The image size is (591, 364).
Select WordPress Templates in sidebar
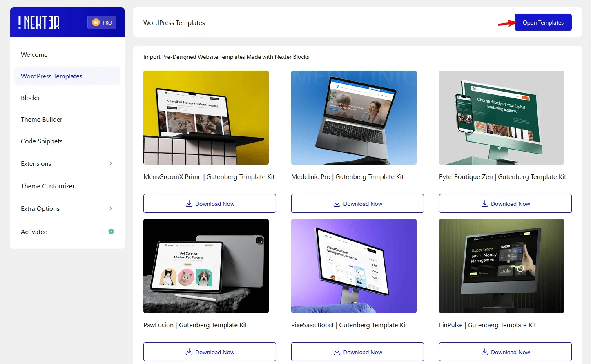click(x=51, y=76)
